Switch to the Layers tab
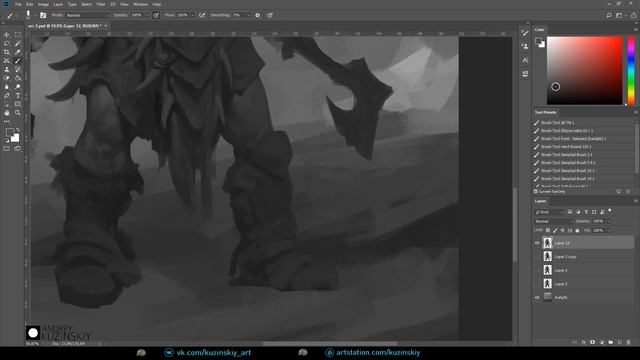 (540, 201)
